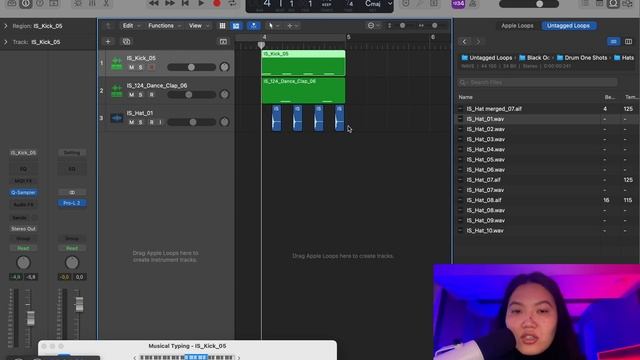The image size is (640, 360).
Task: Click the IS_Kick_05 track instrument icon
Action: (x=117, y=63)
